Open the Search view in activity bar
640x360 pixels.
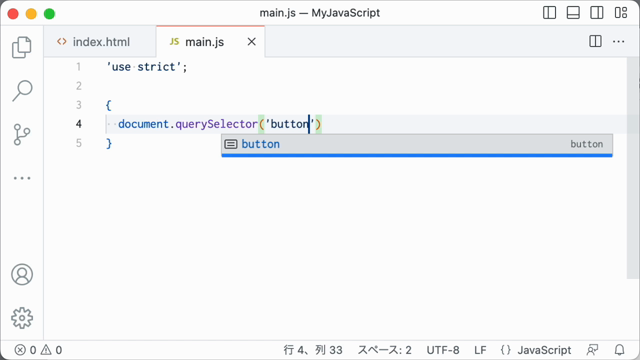click(x=22, y=91)
